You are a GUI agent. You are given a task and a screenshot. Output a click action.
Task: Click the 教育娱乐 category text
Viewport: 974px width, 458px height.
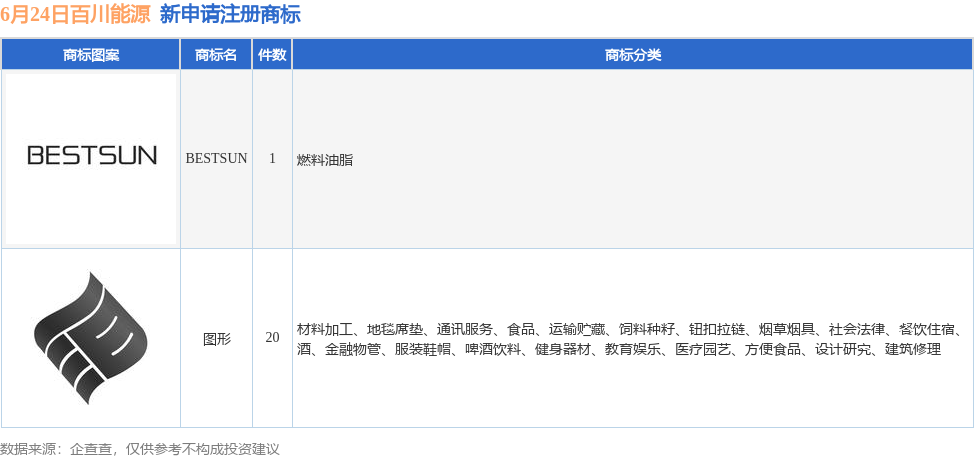tap(633, 349)
